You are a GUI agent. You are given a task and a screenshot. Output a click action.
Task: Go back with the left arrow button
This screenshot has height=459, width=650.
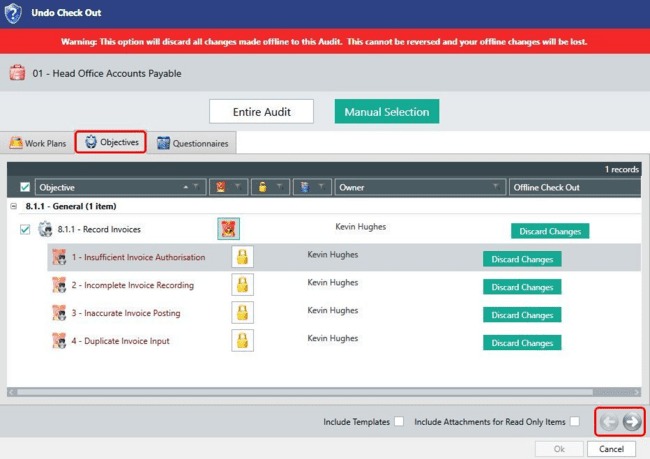click(609, 422)
